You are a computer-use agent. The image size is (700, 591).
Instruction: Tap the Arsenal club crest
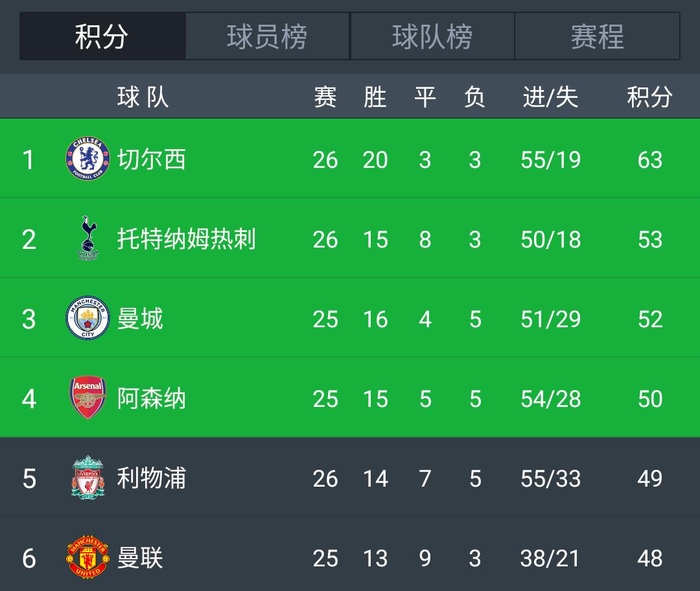[87, 398]
